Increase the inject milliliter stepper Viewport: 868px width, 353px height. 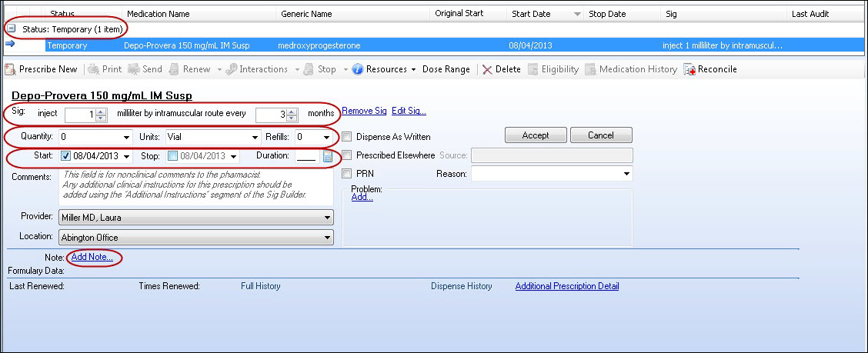tap(101, 112)
